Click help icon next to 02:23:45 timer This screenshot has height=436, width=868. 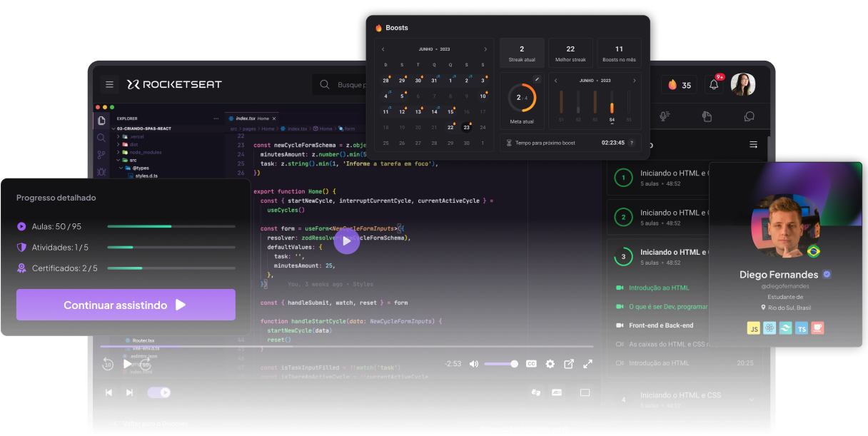coord(632,143)
